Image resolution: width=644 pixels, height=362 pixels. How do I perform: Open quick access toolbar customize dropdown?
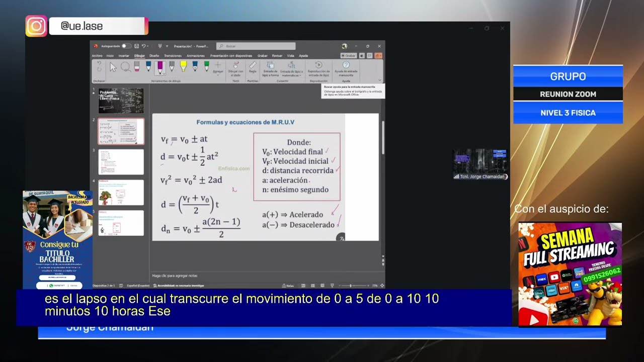pos(168,46)
